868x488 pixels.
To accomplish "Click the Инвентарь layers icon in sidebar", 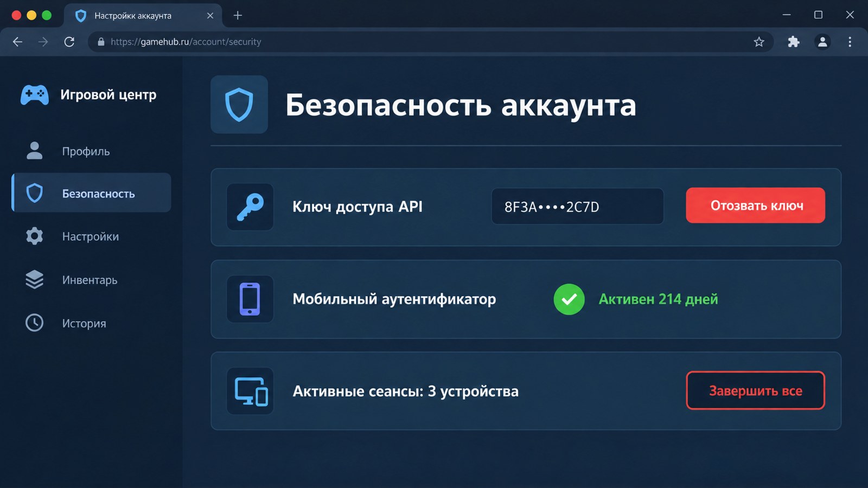I will click(35, 279).
